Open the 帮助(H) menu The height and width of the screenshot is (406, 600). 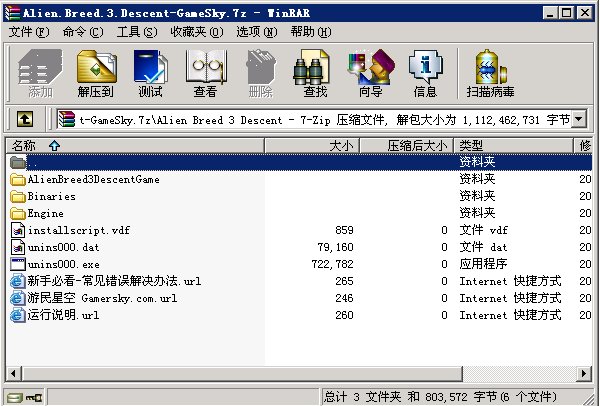pos(311,32)
